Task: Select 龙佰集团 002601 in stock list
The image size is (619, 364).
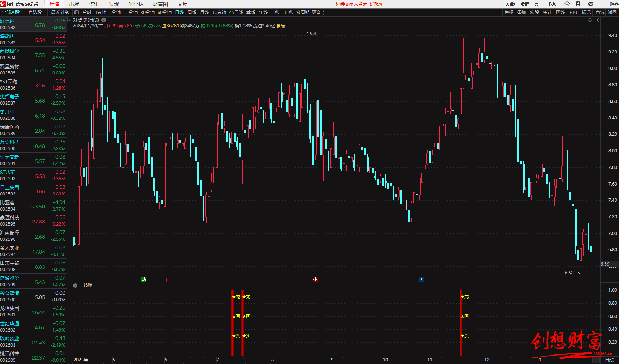Action: click(33, 311)
